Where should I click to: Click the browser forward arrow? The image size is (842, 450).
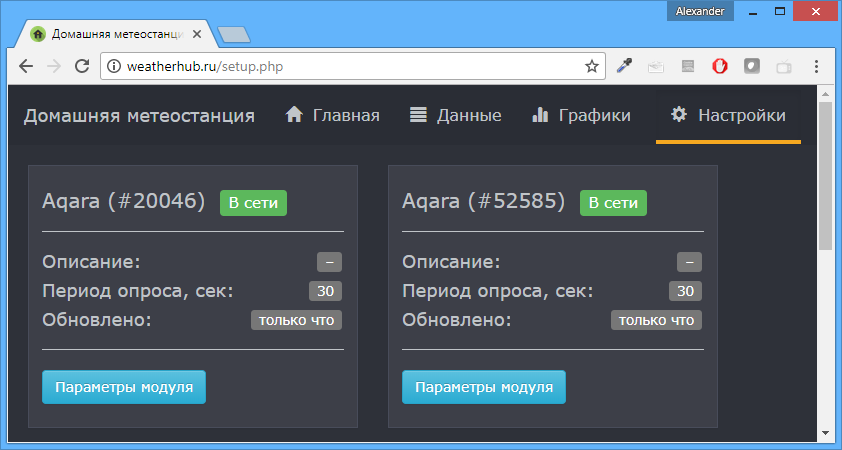(54, 66)
